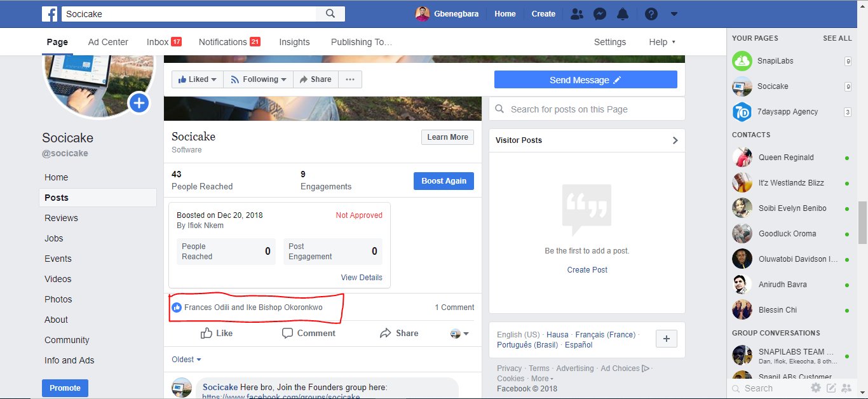Open the three-dot more options button
This screenshot has width=868, height=399.
[350, 79]
